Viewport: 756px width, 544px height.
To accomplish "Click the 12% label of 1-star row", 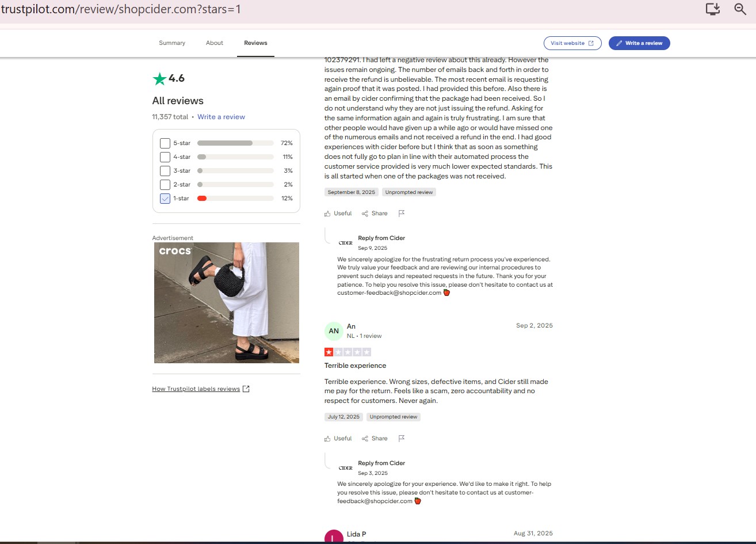I will point(287,199).
